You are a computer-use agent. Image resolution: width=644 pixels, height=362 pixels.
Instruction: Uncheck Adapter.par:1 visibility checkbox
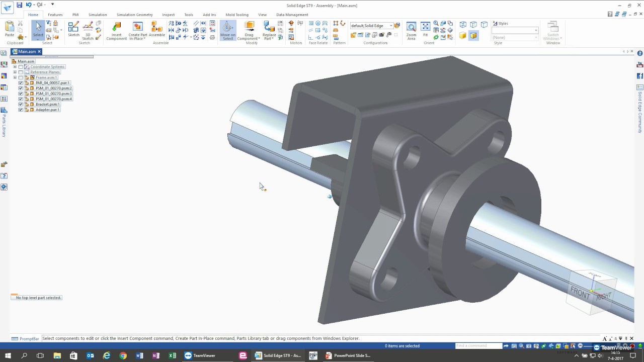21,110
